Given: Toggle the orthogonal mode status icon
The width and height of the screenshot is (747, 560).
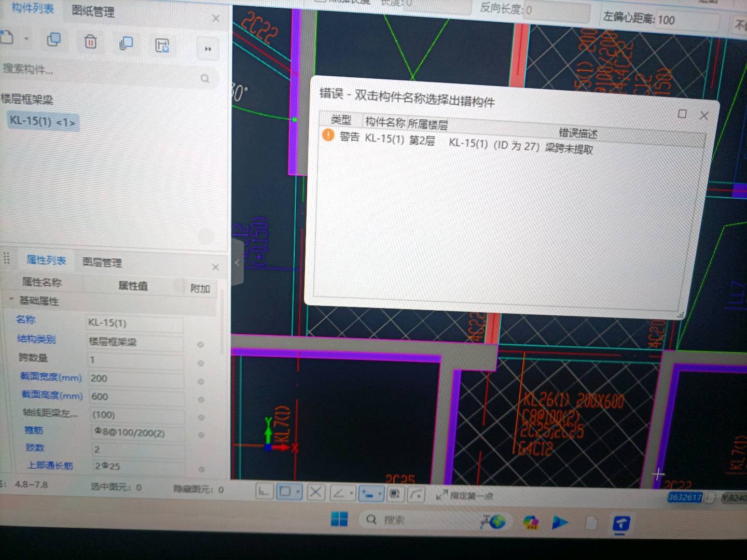Looking at the screenshot, I should [x=264, y=491].
